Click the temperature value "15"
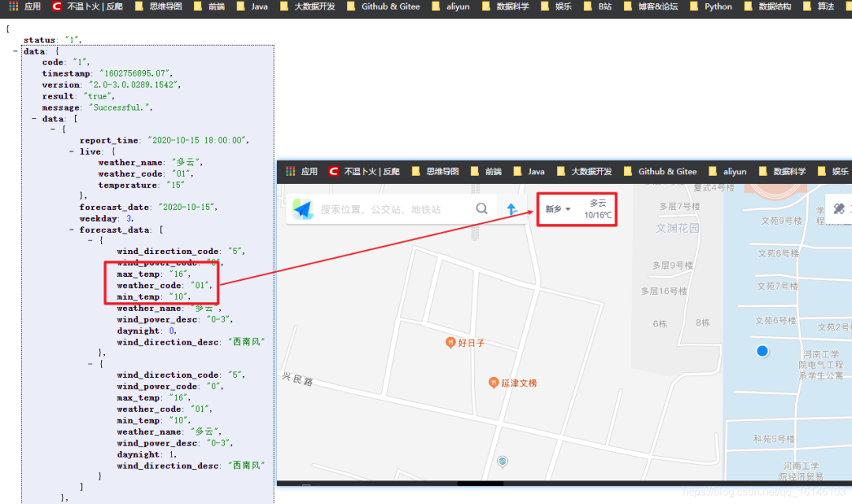 [x=175, y=185]
